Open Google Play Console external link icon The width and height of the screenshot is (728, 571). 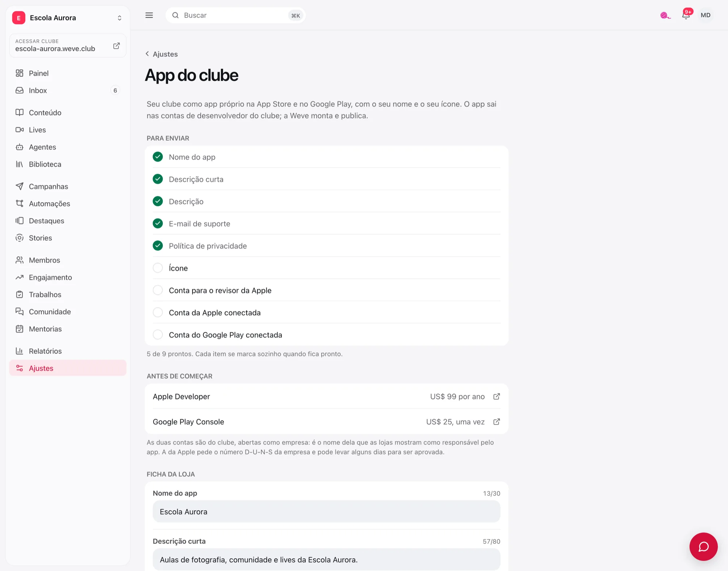point(496,421)
